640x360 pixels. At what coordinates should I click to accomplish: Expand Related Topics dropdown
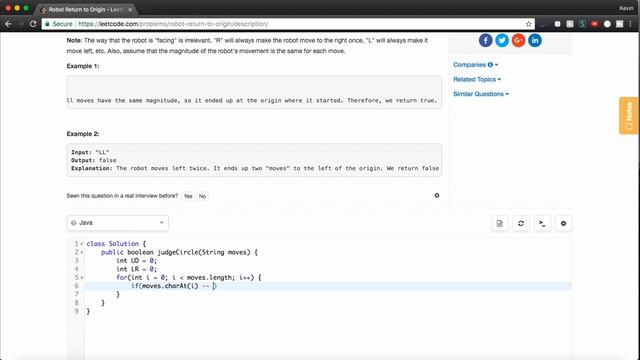tap(477, 79)
